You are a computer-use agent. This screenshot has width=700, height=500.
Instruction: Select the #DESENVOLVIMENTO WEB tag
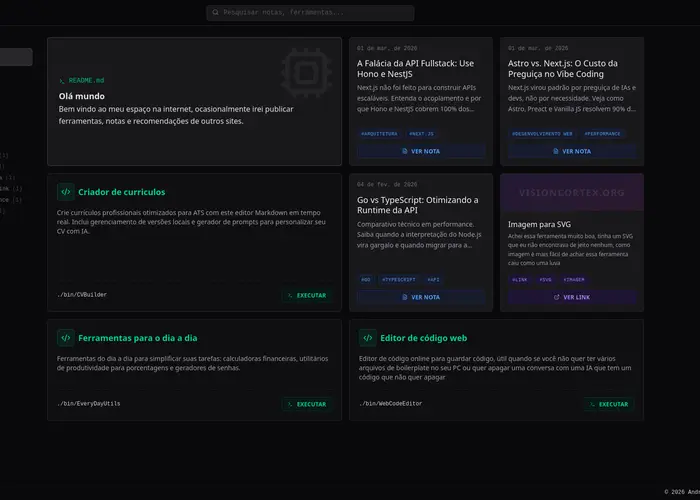point(542,134)
